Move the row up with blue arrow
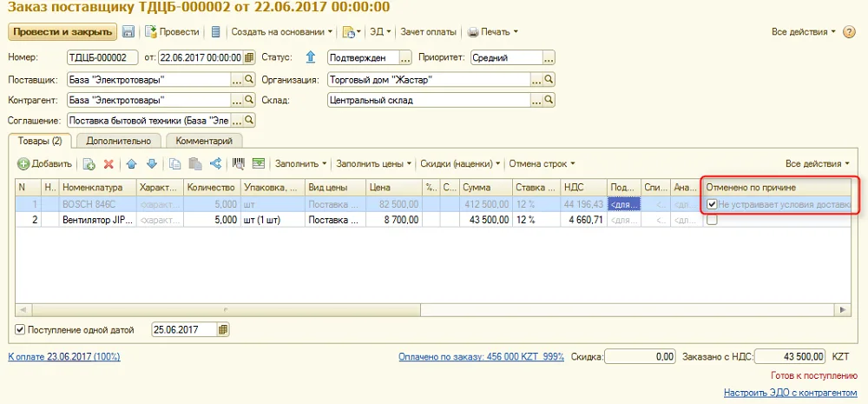868x404 pixels. click(x=131, y=163)
